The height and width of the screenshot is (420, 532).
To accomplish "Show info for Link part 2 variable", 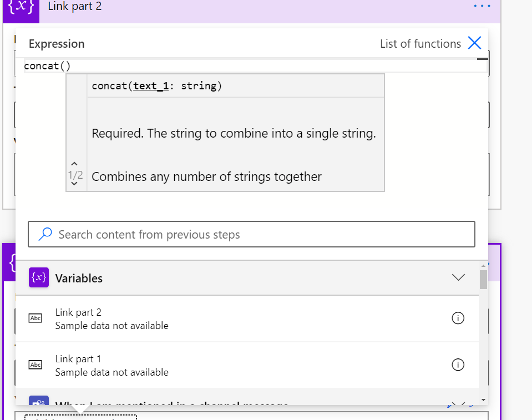I will click(x=458, y=318).
